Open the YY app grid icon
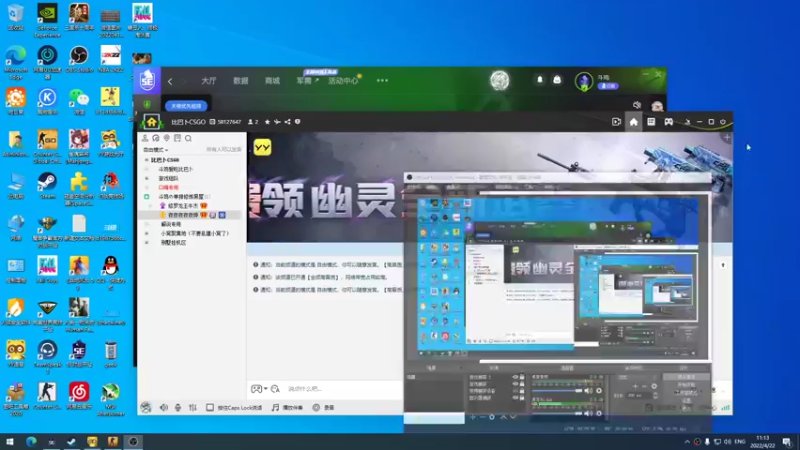The height and width of the screenshot is (450, 800). [x=651, y=122]
